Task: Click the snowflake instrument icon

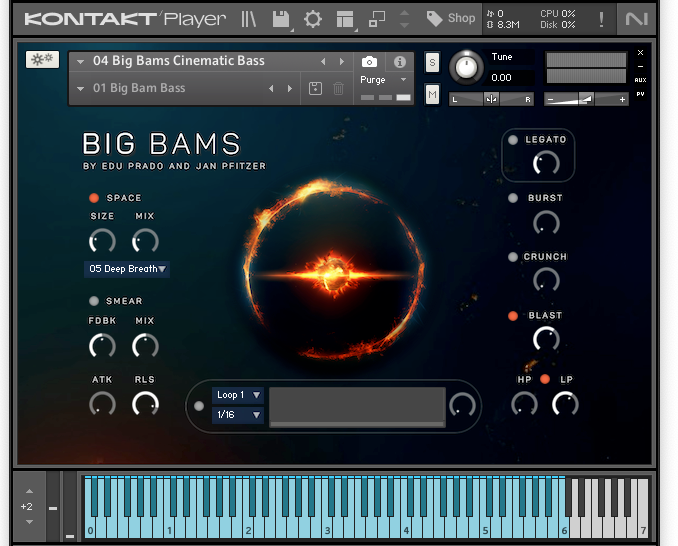Action: [42, 60]
